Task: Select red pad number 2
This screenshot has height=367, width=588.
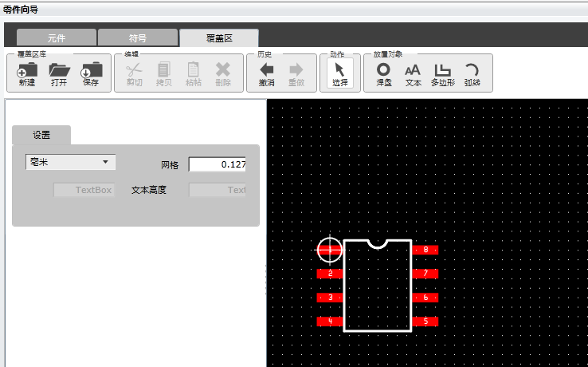Action: click(330, 274)
